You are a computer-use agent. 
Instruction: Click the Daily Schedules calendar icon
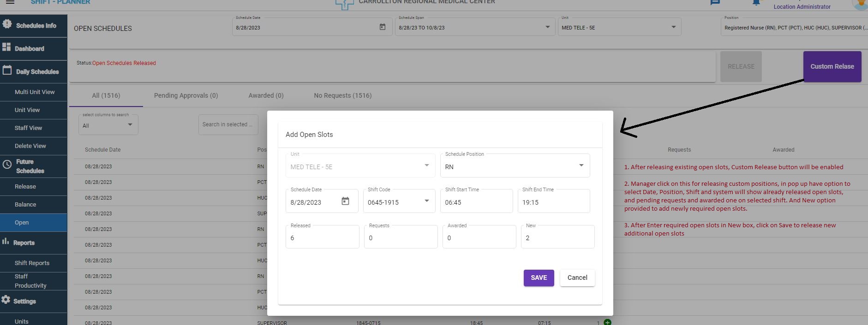point(7,71)
